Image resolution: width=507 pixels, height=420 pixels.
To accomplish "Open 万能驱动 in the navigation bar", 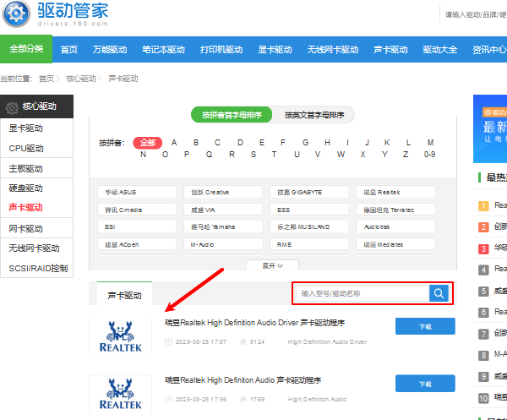I will (x=110, y=50).
